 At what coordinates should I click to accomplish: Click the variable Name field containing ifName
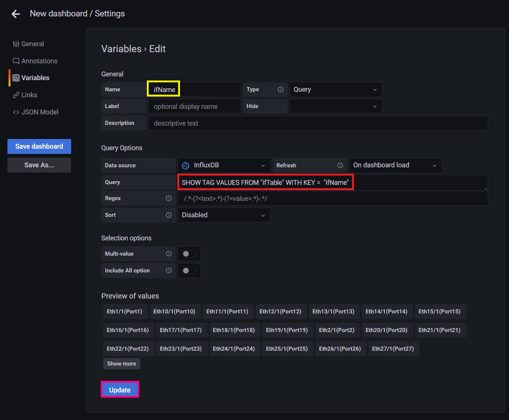coord(194,89)
